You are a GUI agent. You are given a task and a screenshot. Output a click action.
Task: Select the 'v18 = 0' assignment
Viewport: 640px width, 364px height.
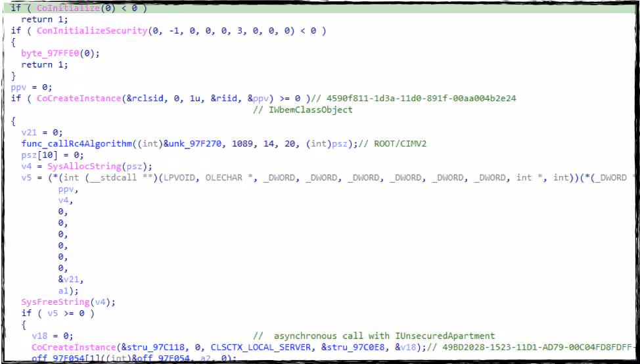click(x=51, y=336)
